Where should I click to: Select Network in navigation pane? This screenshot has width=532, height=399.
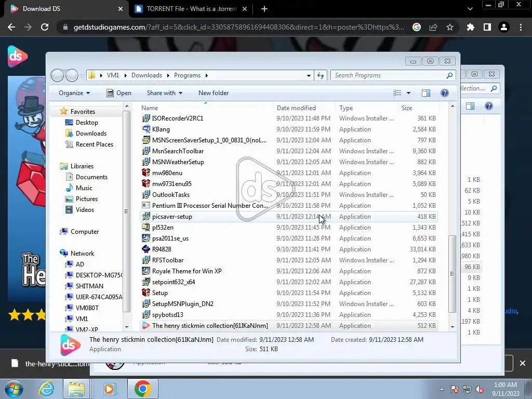click(x=82, y=254)
